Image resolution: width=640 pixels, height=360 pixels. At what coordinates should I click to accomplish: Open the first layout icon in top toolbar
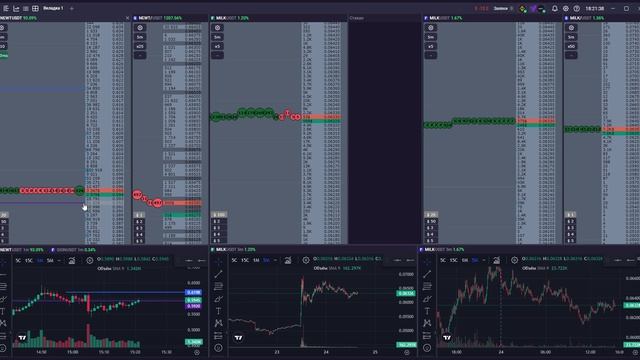pyautogui.click(x=6, y=8)
